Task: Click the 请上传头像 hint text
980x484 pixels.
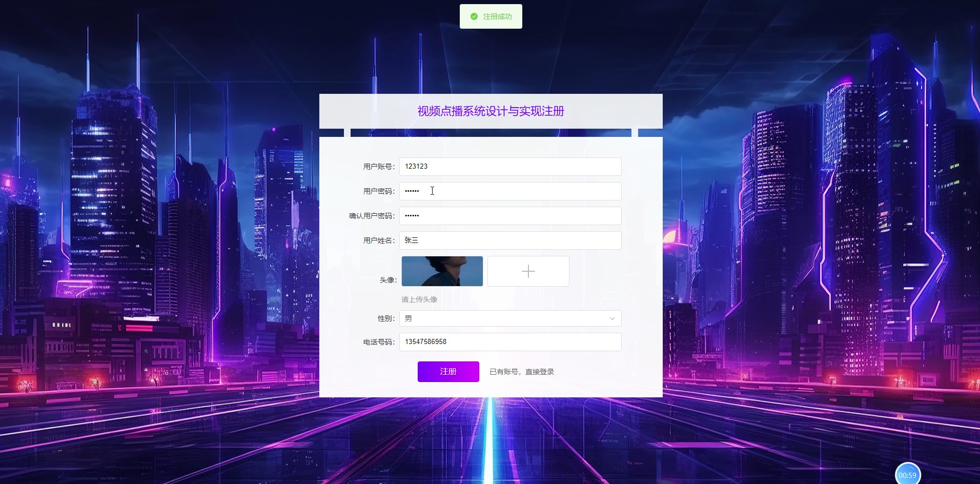Action: click(x=419, y=299)
